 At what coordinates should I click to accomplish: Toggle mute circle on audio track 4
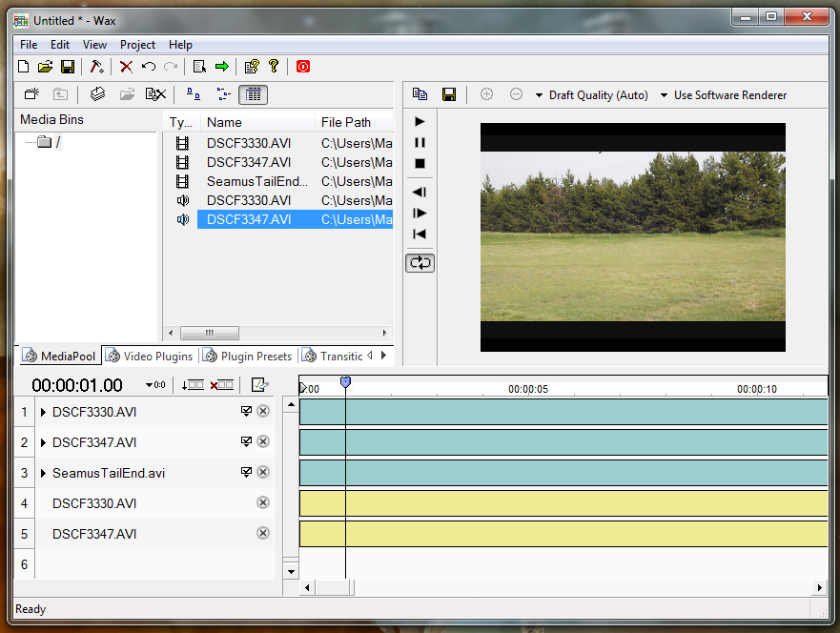coord(263,502)
